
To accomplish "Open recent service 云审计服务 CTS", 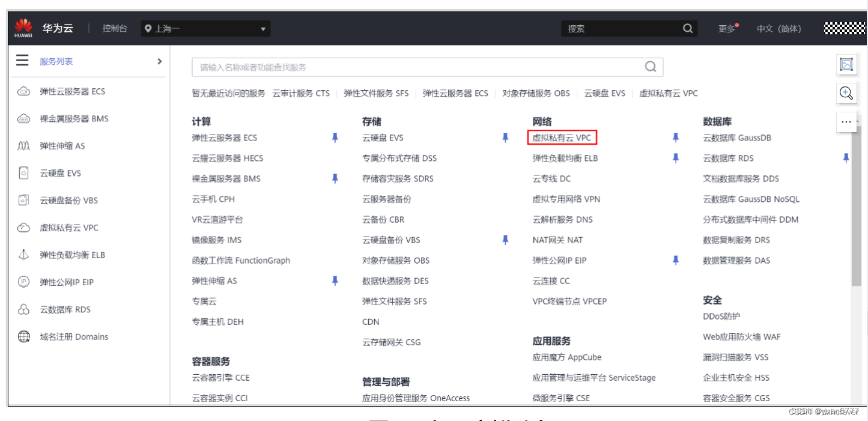I will pos(301,93).
